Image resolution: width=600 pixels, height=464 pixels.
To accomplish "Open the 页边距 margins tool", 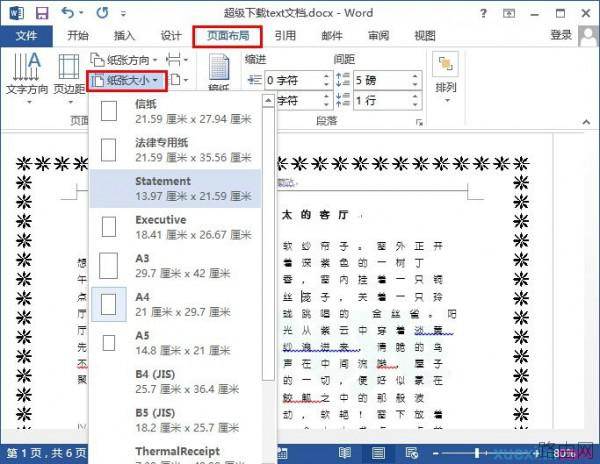I will click(x=69, y=78).
